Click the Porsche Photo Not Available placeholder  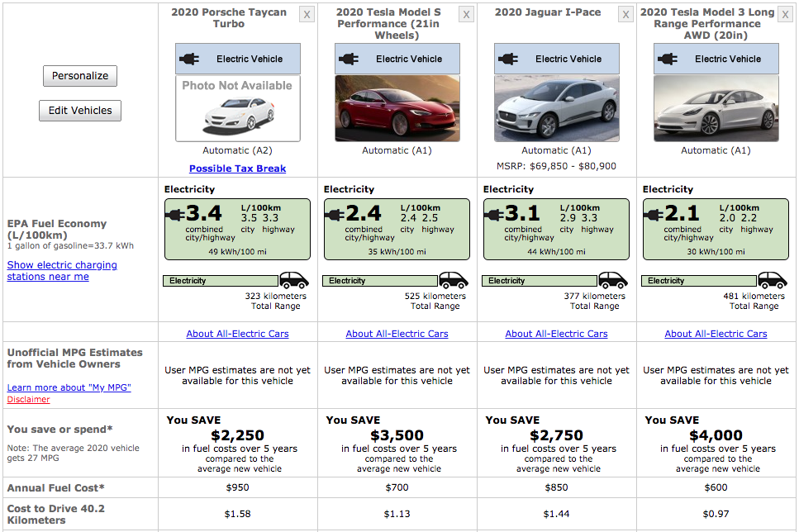pyautogui.click(x=238, y=108)
